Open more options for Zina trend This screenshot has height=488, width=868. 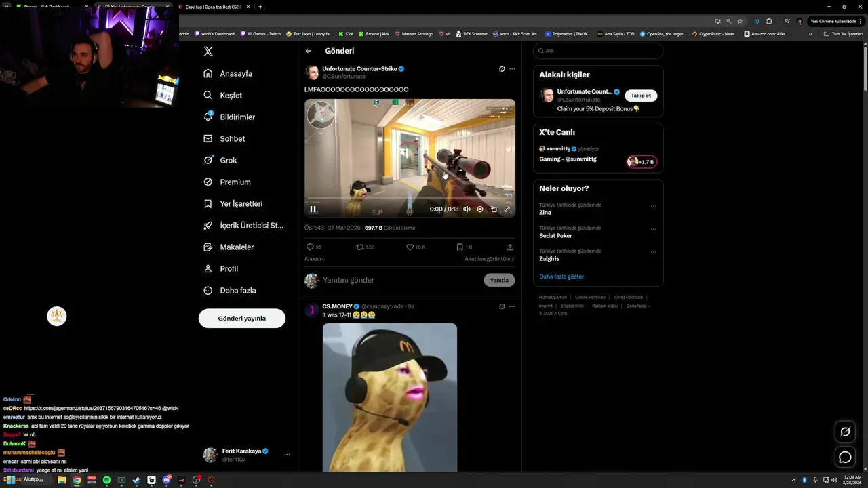[654, 206]
